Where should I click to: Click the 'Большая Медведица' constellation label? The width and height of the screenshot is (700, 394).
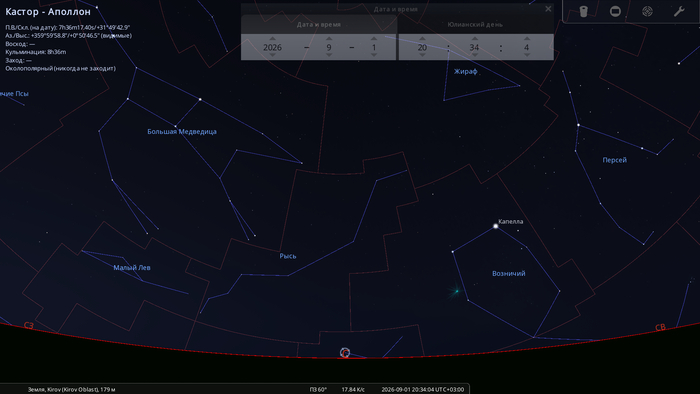pos(182,132)
